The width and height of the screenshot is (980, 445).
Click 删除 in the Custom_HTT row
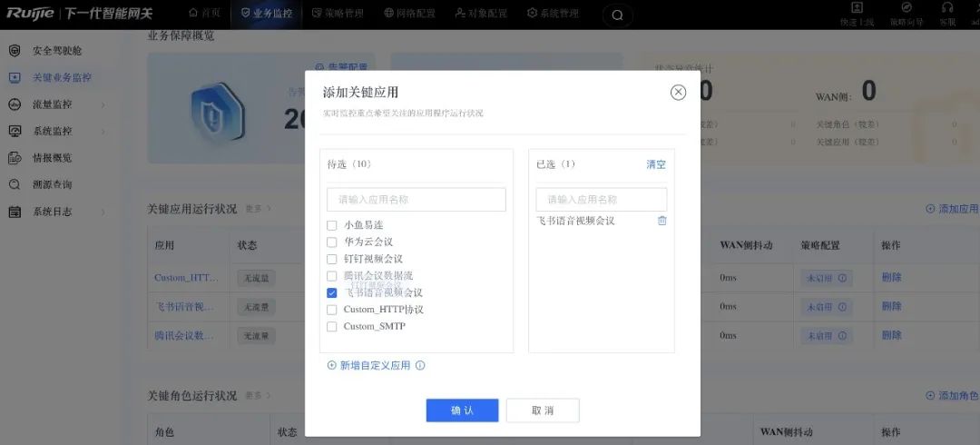[x=892, y=277]
